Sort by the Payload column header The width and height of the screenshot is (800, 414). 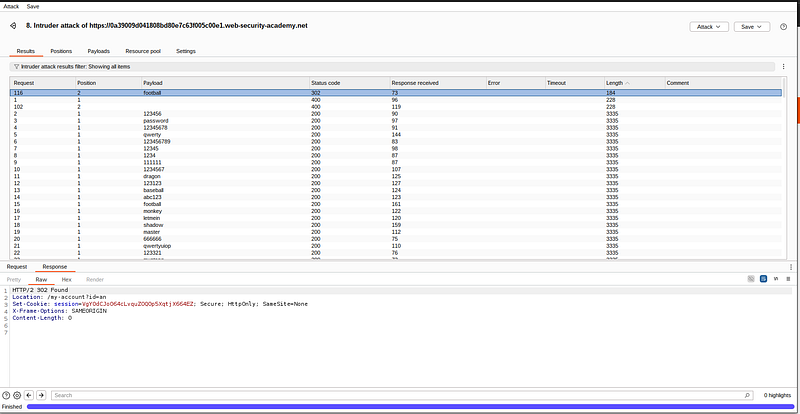click(226, 83)
